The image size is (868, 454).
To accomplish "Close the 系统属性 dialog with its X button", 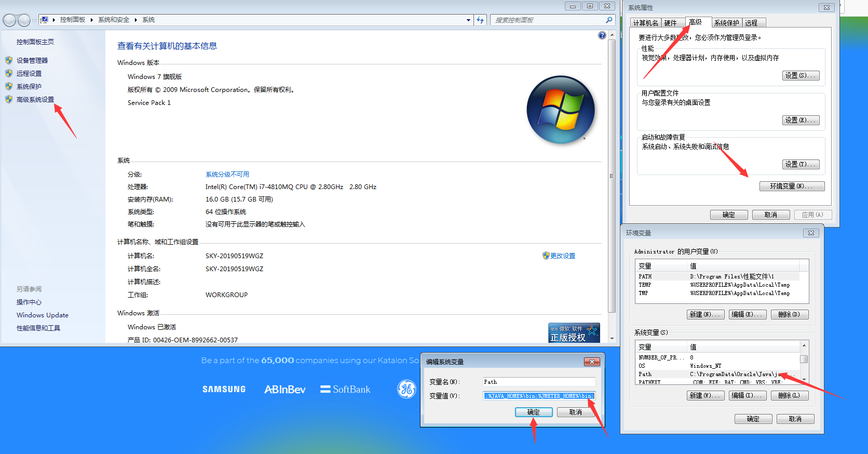I will 826,7.
